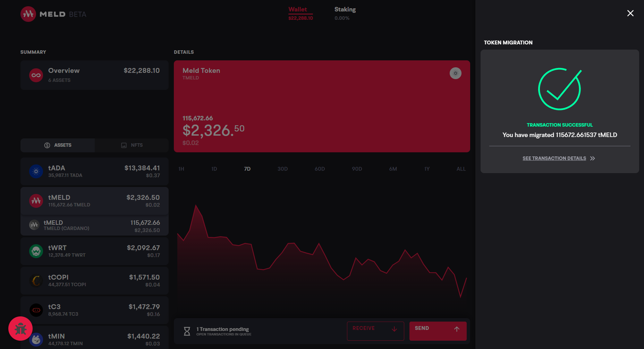Close the Token Migration panel
The image size is (644, 349).
click(x=630, y=13)
